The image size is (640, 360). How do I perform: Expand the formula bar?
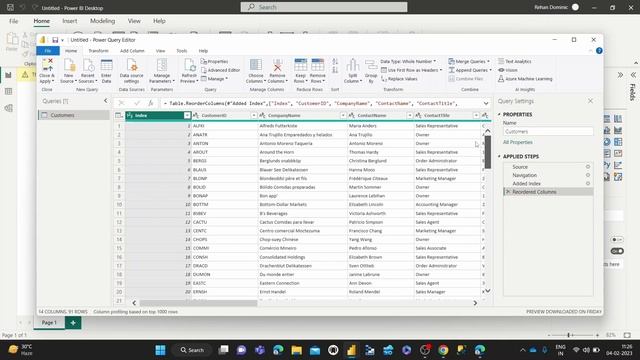486,103
